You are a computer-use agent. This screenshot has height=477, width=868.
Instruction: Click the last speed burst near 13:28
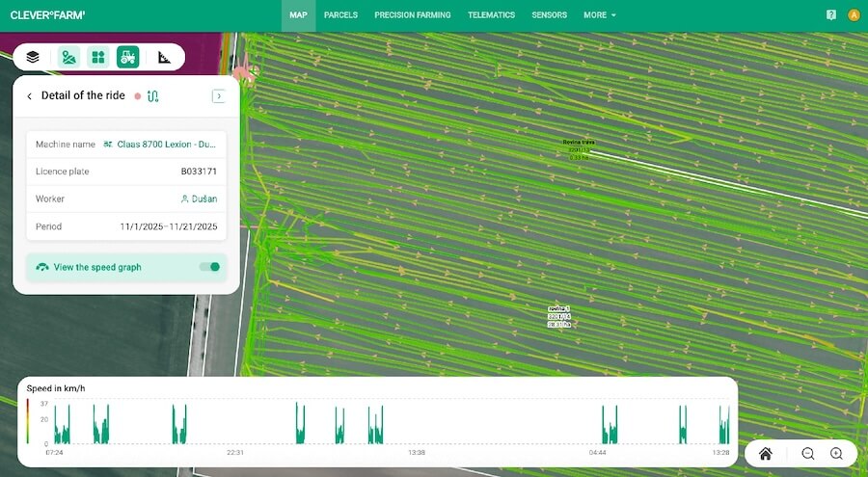724,425
